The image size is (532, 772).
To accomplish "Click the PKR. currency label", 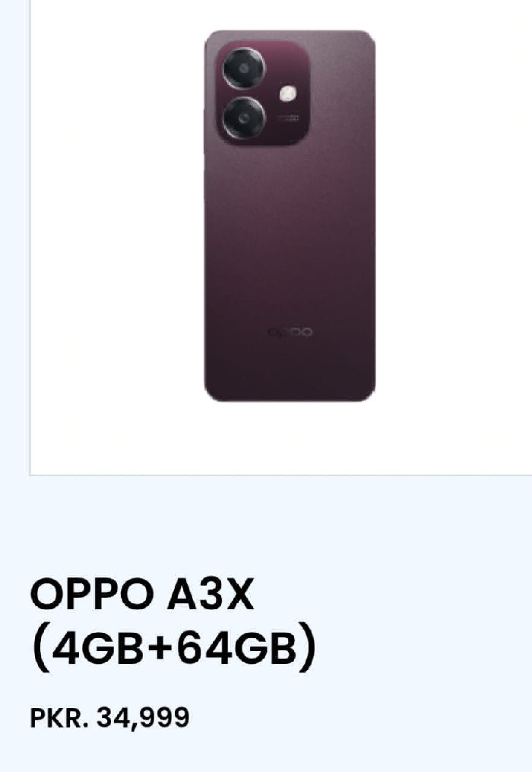I will pos(59,717).
